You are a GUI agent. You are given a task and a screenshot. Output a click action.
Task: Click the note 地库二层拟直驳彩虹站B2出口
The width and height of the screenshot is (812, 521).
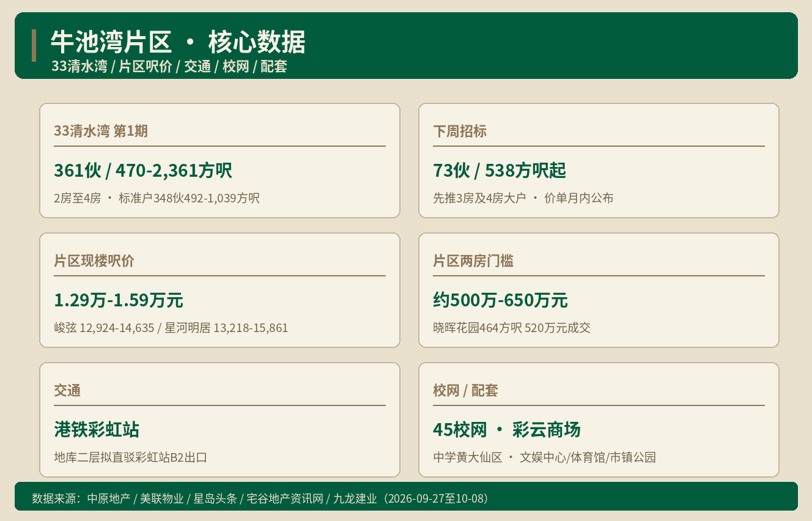pos(131,457)
